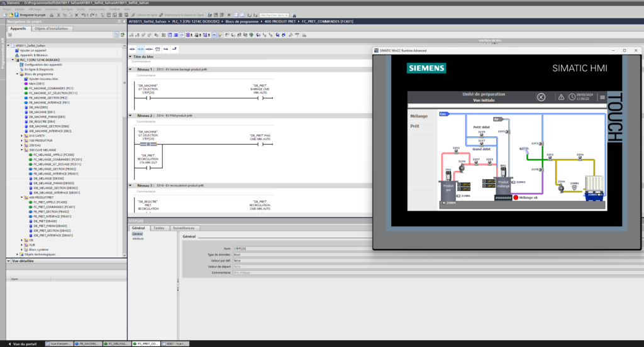Open the Edition menu
This screenshot has width=644, height=347.
(19, 9)
